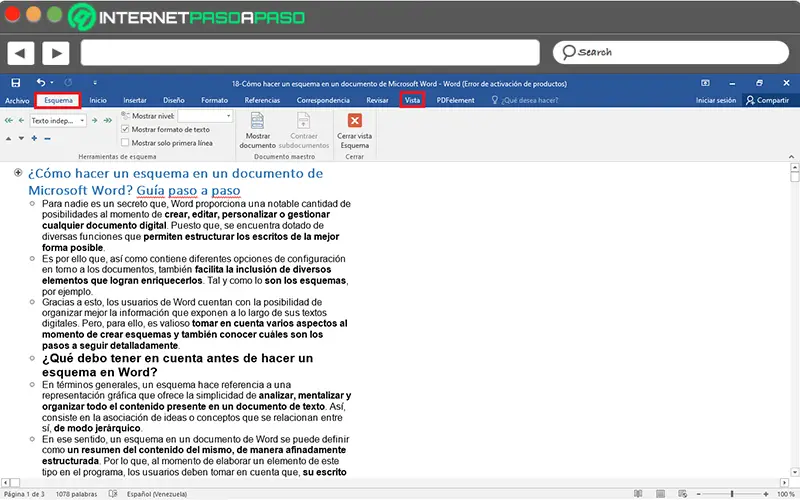Click the Compartir button
The image size is (800, 500).
pos(767,101)
